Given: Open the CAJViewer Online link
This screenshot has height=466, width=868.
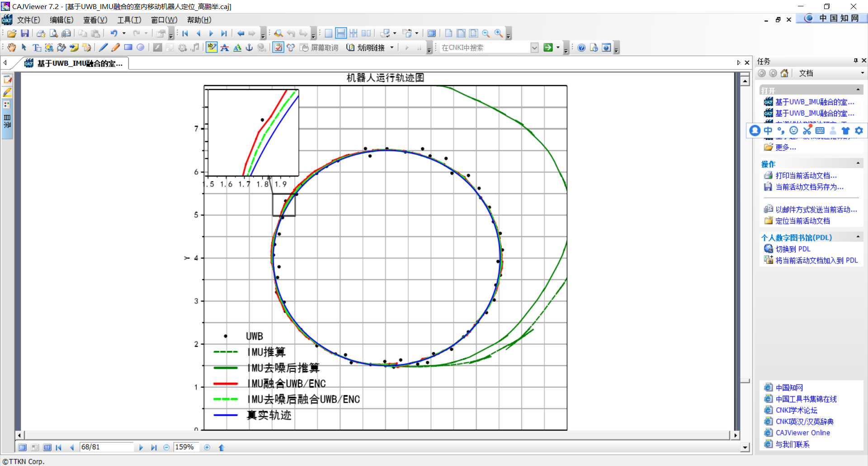Looking at the screenshot, I should pos(803,433).
